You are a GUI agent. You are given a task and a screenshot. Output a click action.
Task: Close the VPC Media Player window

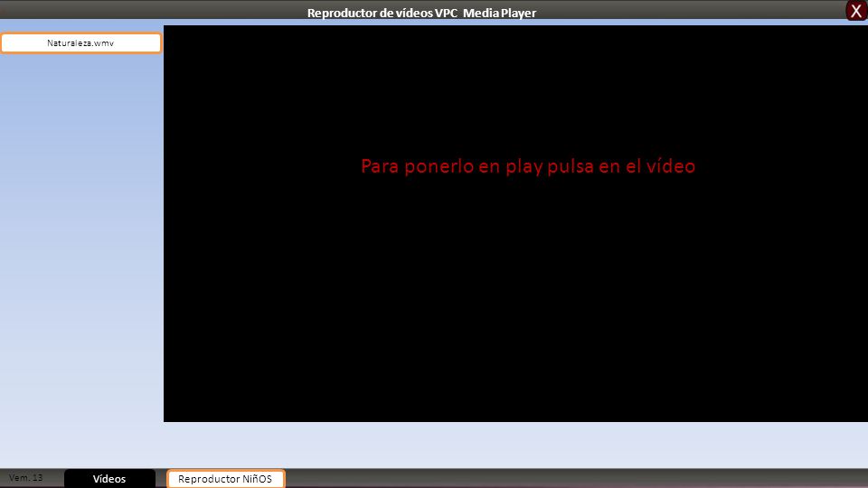tap(856, 11)
